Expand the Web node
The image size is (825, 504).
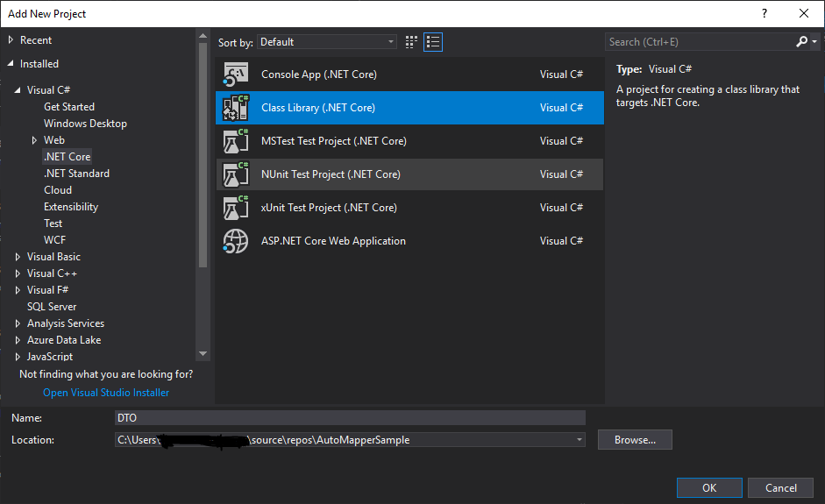(x=34, y=140)
